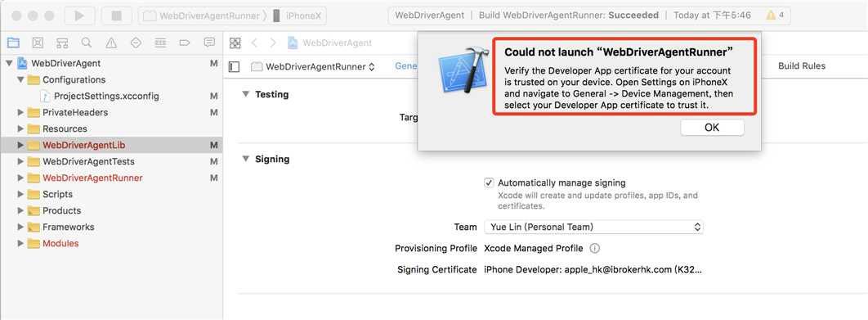Click the provisioning profile info icon
The width and height of the screenshot is (868, 320).
[595, 249]
